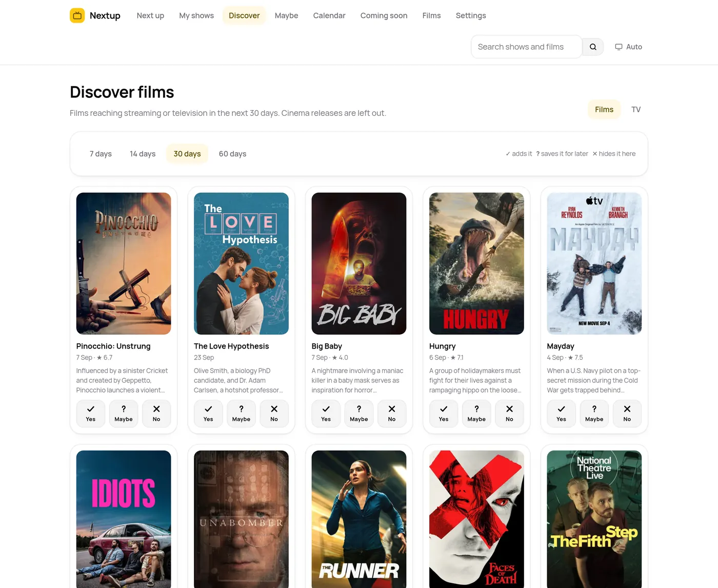Image resolution: width=718 pixels, height=588 pixels.
Task: Save The Love Hypothesis as Maybe
Action: (241, 414)
